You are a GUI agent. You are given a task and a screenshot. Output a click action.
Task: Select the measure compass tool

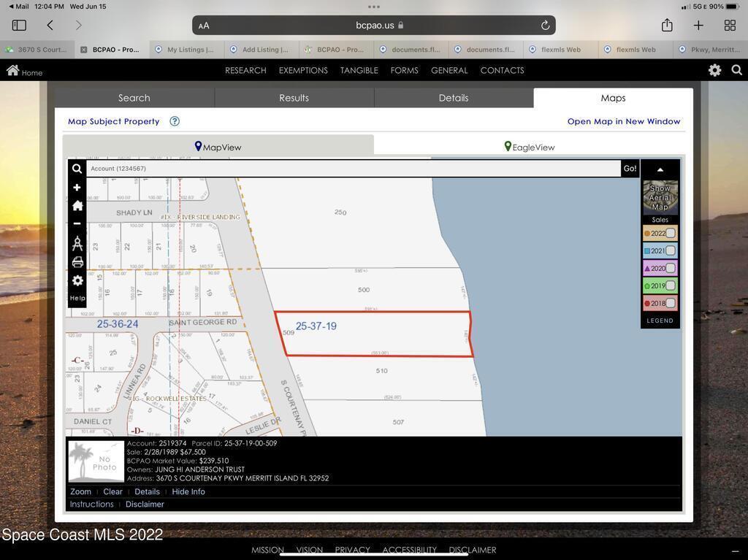[77, 243]
